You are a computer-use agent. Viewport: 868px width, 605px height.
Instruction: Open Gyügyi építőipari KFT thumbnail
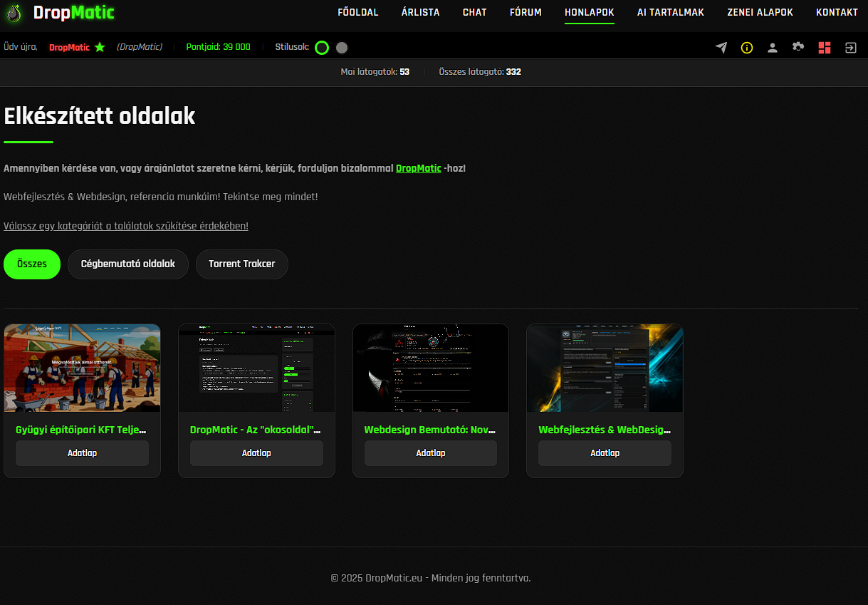point(82,368)
